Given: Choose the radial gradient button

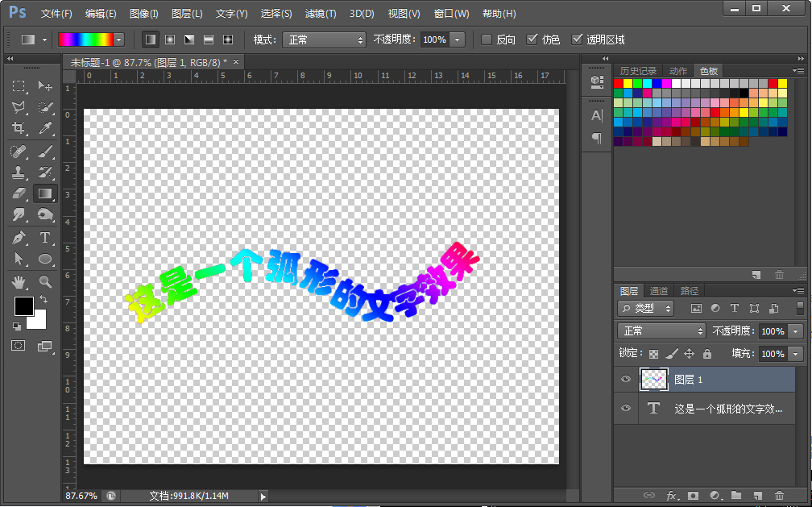Looking at the screenshot, I should pyautogui.click(x=169, y=39).
